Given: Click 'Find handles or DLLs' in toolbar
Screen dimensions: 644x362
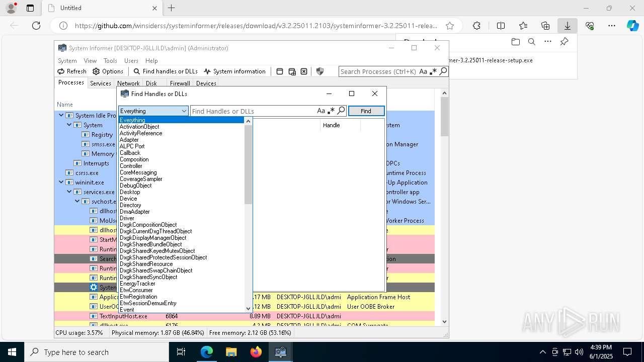Looking at the screenshot, I should pos(166,71).
